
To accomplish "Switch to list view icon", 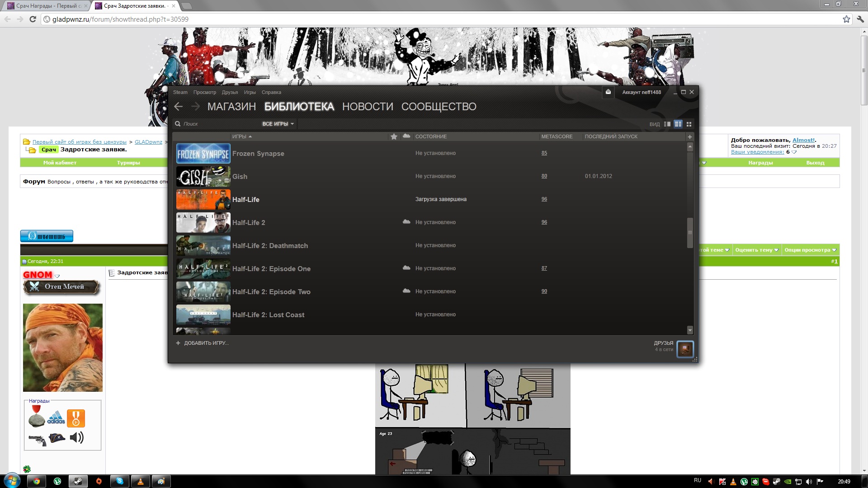I will (678, 124).
